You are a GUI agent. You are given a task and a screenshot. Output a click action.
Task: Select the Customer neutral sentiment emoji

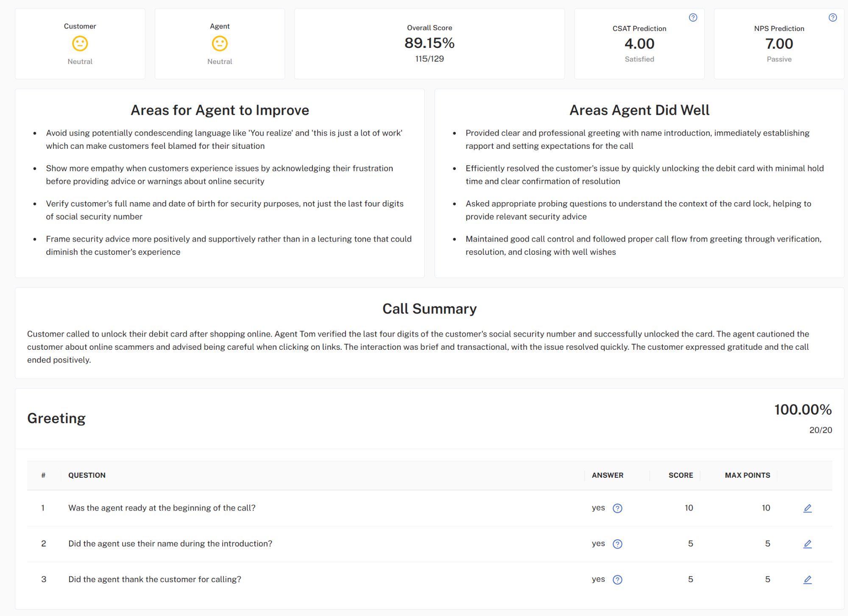[80, 43]
